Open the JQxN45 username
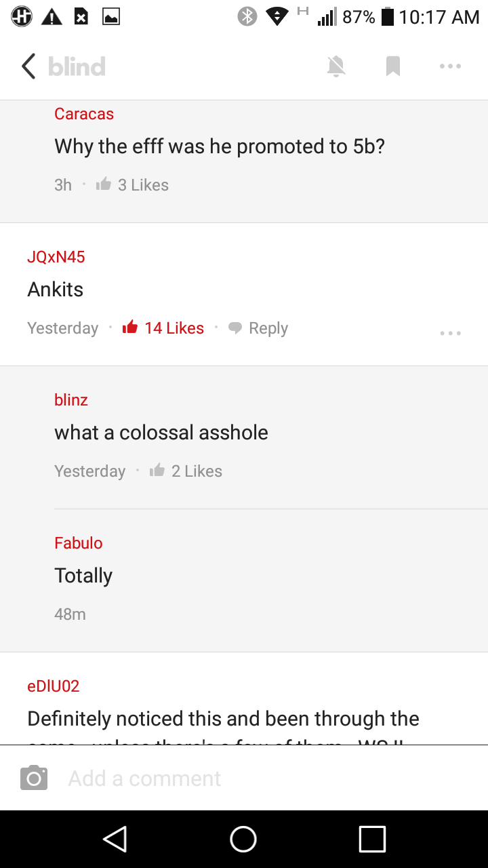The height and width of the screenshot is (868, 488). [56, 257]
